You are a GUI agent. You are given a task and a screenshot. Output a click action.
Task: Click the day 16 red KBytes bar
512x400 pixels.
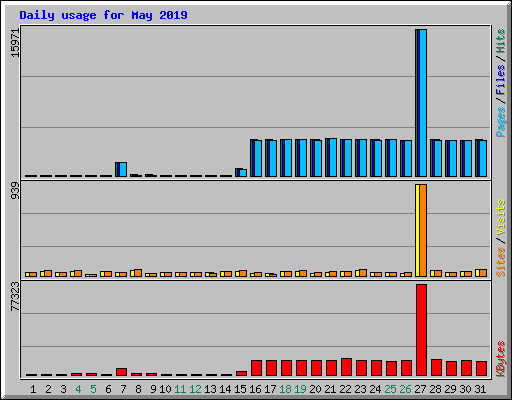click(x=256, y=368)
